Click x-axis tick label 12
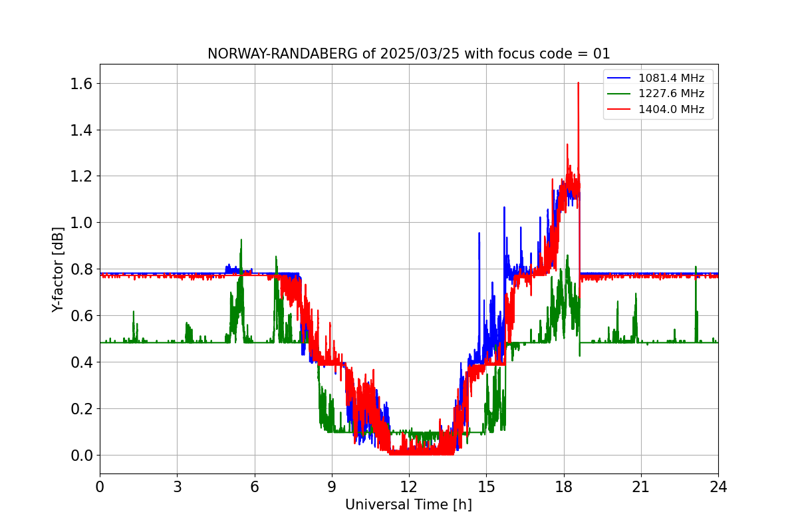Image resolution: width=798 pixels, height=532 pixels. pyautogui.click(x=409, y=487)
